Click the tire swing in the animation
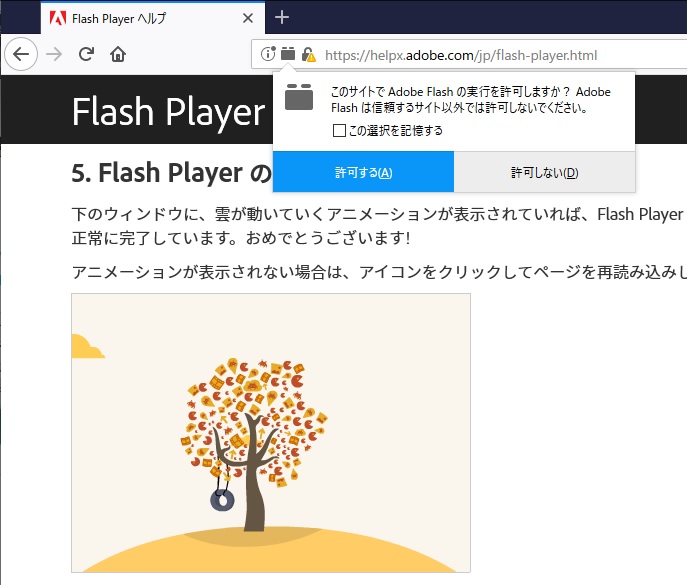The height and width of the screenshot is (585, 687). coord(220,499)
